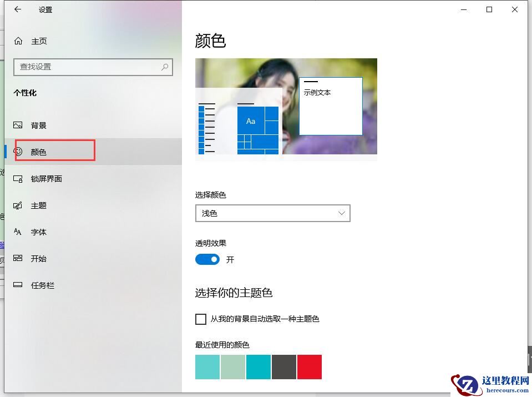Screen dimensions: 532x397
Task: Enable automatic accent color from background checkbox
Action: pos(200,319)
